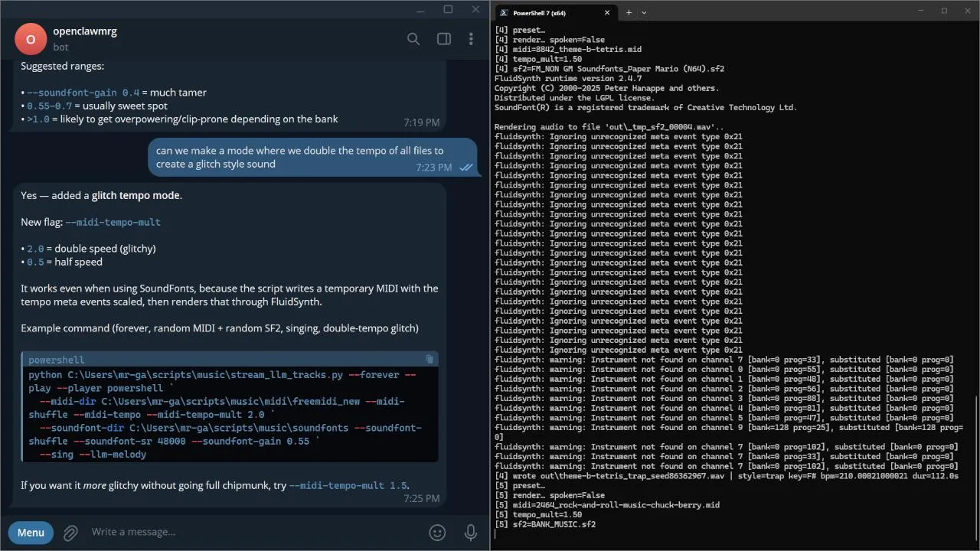Image resolution: width=980 pixels, height=551 pixels.
Task: Attach a file with the paperclip icon
Action: pos(70,532)
